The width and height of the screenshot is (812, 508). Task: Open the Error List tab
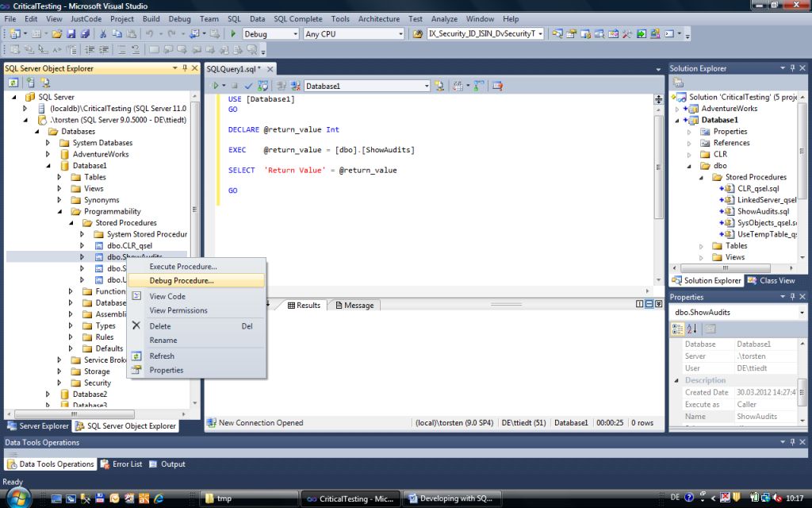[121, 464]
